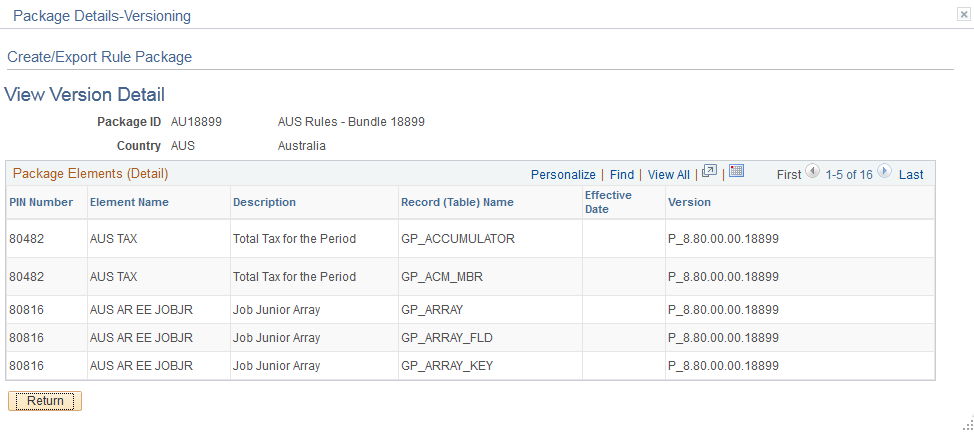974x433 pixels.
Task: Click Job Junior Array in GP_ARRAY_KEY row
Action: (x=276, y=366)
